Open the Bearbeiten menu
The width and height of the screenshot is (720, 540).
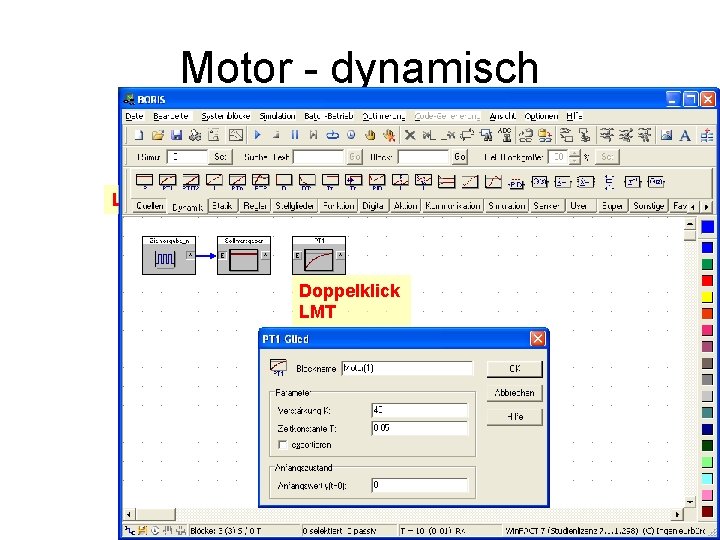[x=172, y=116]
